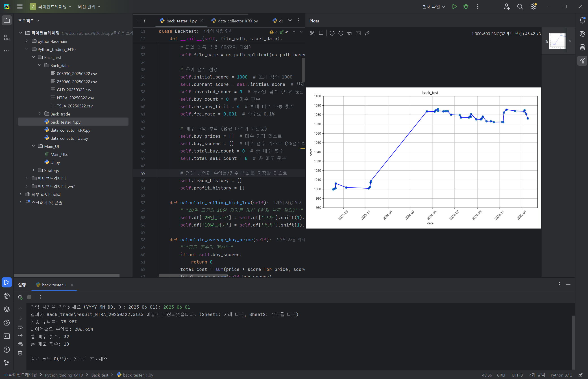Collapse Python_trading_0410 folder

[x=27, y=49]
